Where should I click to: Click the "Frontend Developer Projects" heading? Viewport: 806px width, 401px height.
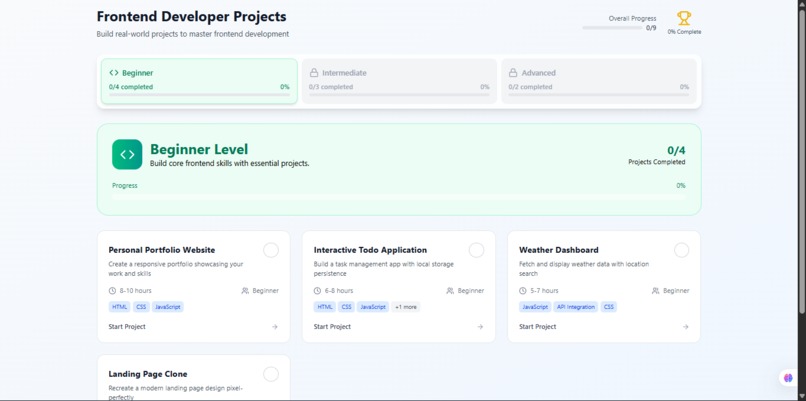tap(192, 16)
